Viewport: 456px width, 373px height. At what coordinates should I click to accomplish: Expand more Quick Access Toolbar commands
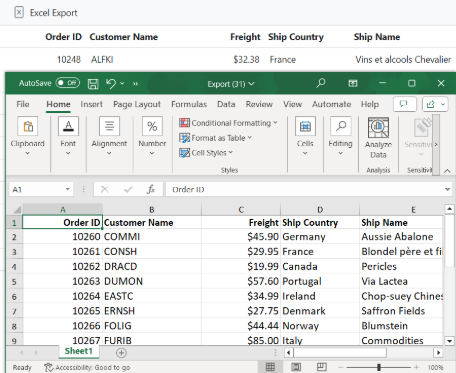135,83
